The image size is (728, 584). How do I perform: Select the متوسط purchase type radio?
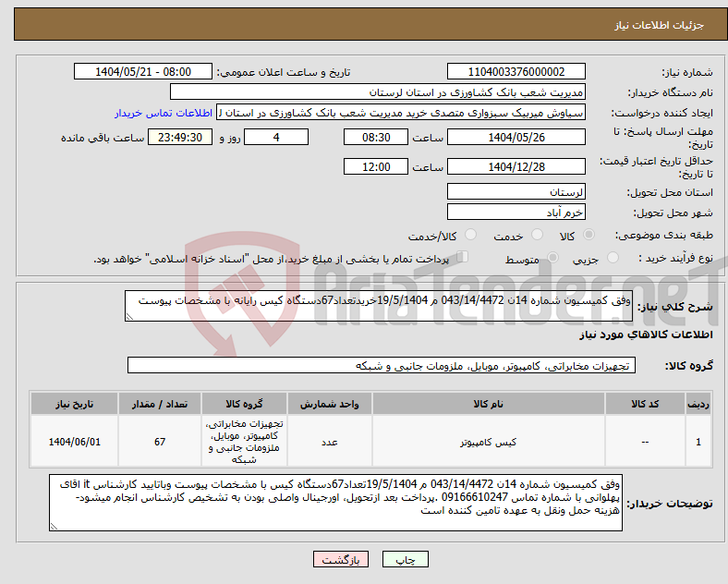(x=553, y=258)
